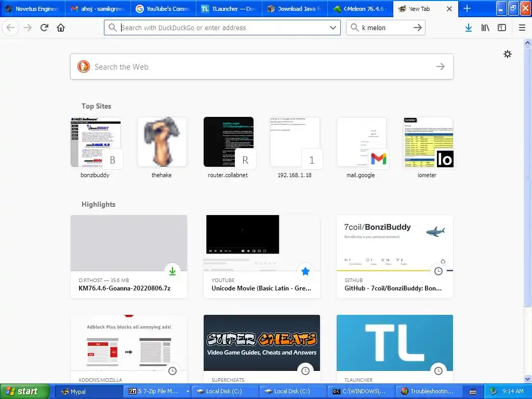
Task: Switch to the 'ahoj - samikgreen' Gmail tab
Action: tap(98, 9)
